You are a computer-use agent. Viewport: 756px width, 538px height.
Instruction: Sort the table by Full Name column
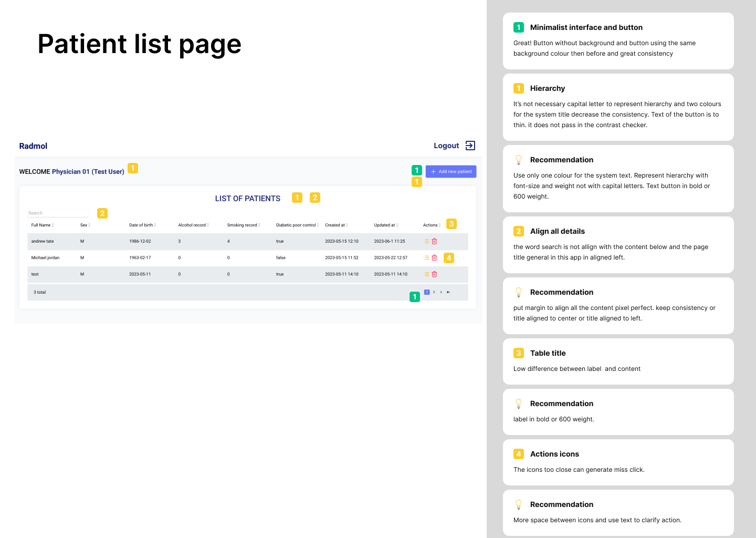[x=41, y=225]
